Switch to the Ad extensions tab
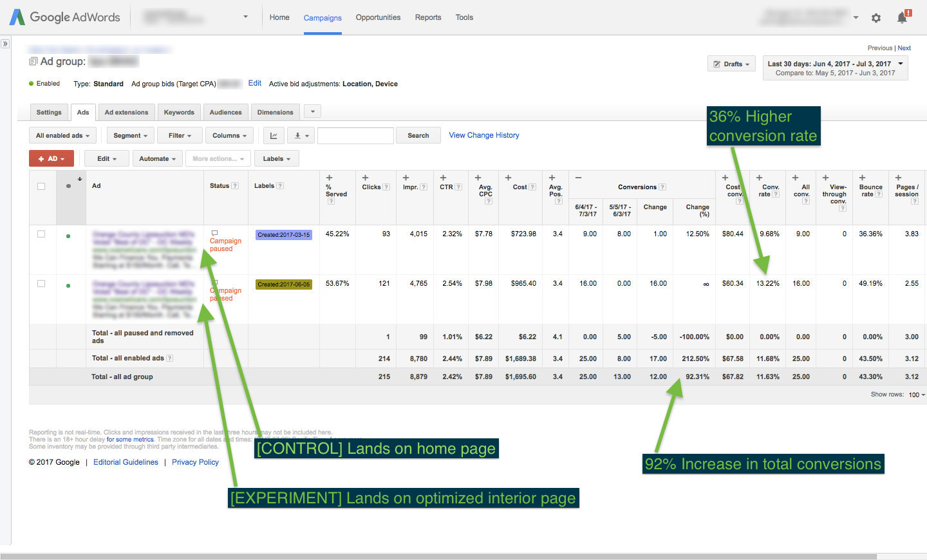927x560 pixels. coord(126,112)
